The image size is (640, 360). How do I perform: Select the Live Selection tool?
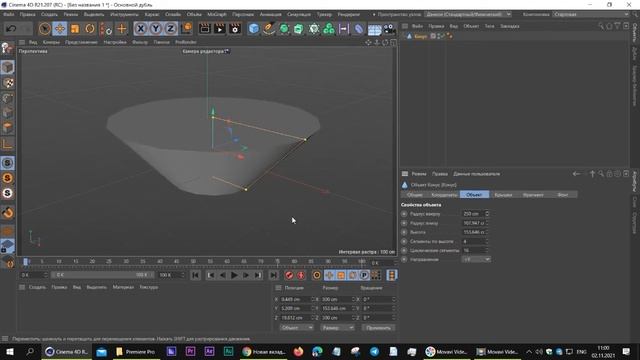(x=44, y=29)
